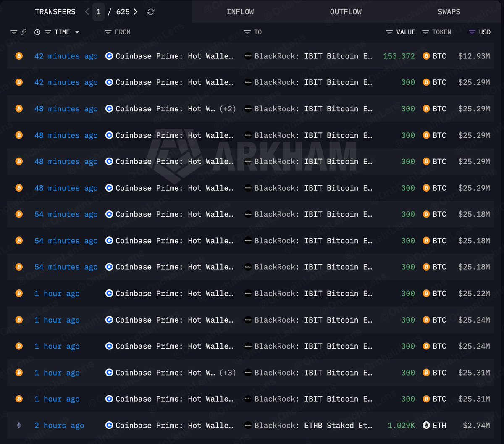This screenshot has width=504, height=444.
Task: Click the Bitcoin chain icon in the $25.22M row
Action: point(19,293)
